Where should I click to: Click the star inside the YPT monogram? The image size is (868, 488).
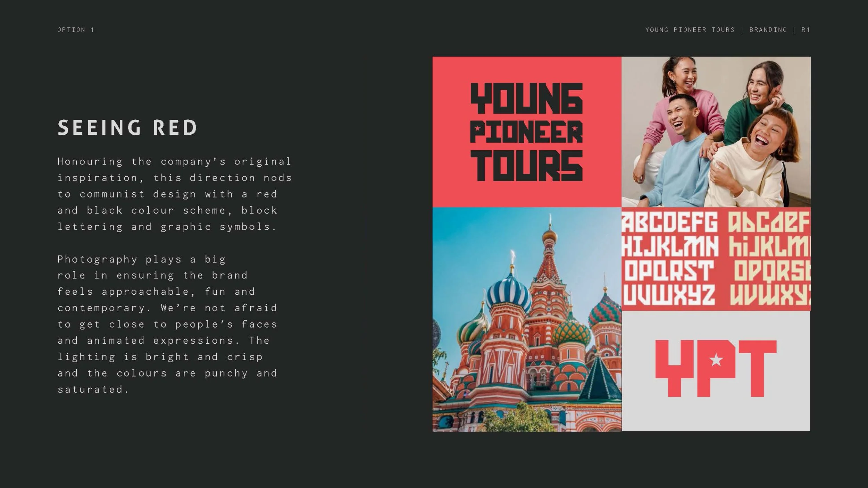(x=716, y=360)
